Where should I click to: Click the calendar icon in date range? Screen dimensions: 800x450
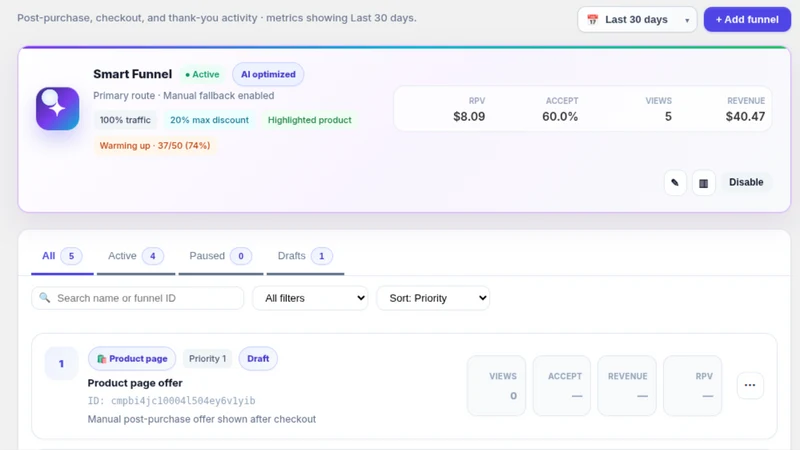point(592,19)
